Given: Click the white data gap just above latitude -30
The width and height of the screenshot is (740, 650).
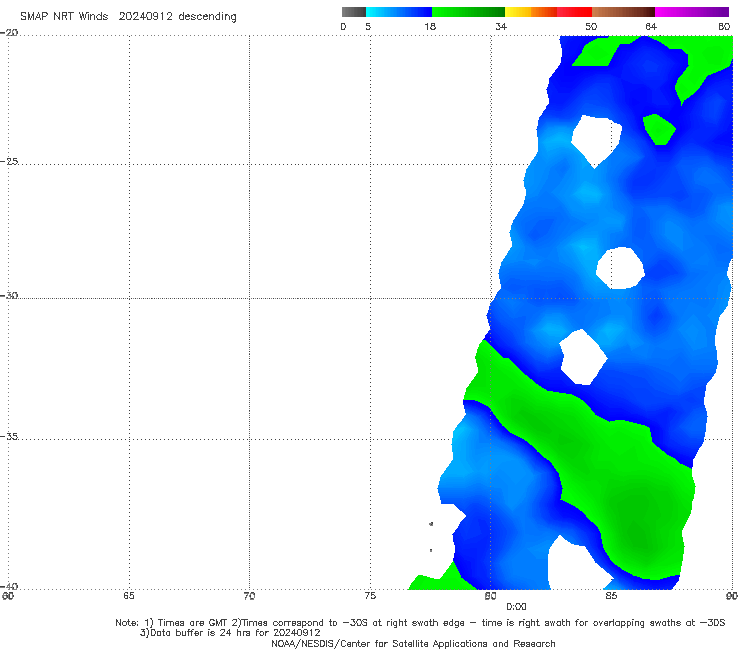Looking at the screenshot, I should point(620,268).
